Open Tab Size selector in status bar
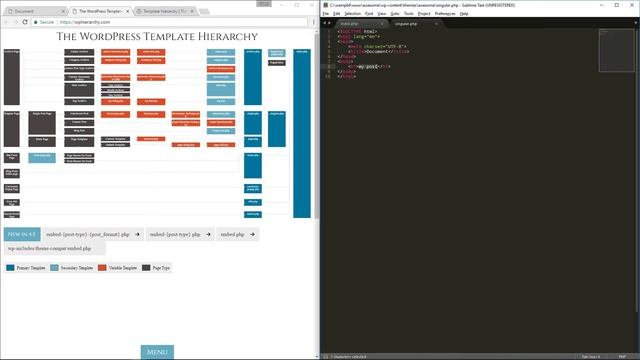The image size is (640, 360). tap(591, 357)
